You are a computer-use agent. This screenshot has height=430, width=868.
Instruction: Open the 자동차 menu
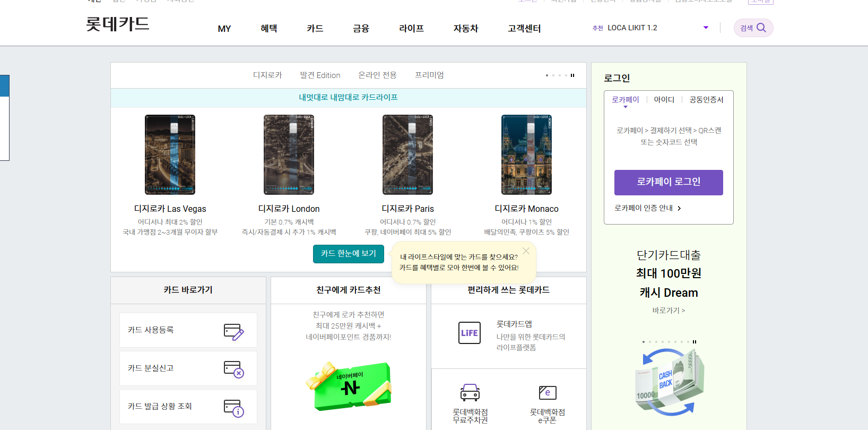tap(466, 29)
